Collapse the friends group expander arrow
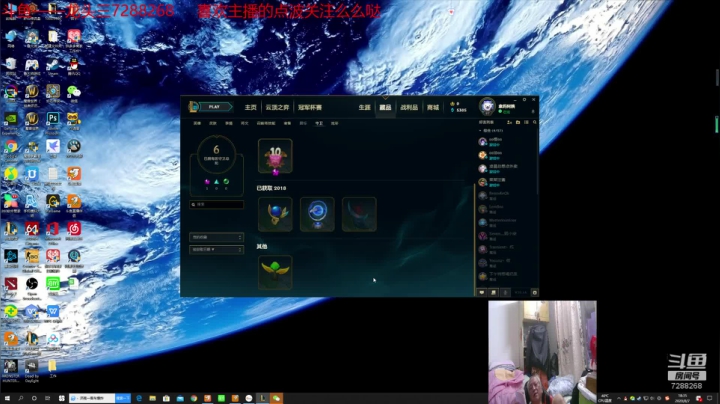The height and width of the screenshot is (404, 720). (480, 131)
